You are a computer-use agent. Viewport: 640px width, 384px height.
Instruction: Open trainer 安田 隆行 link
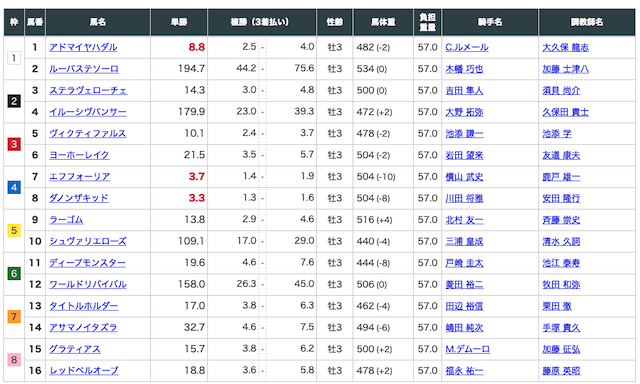(x=561, y=198)
